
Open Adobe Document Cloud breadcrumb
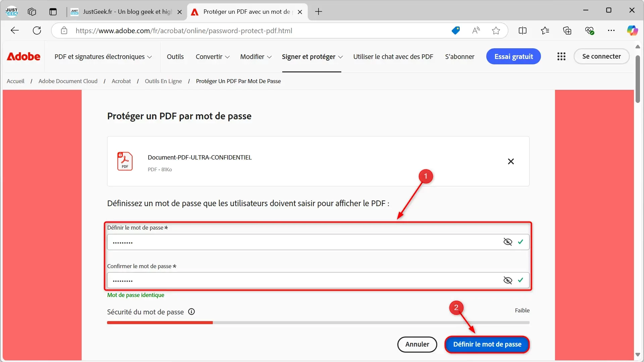[68, 81]
